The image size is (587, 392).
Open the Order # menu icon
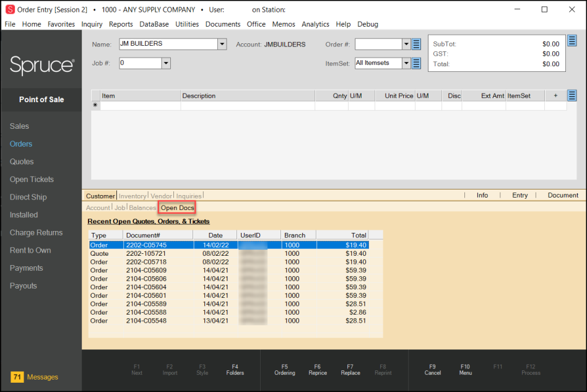(416, 44)
